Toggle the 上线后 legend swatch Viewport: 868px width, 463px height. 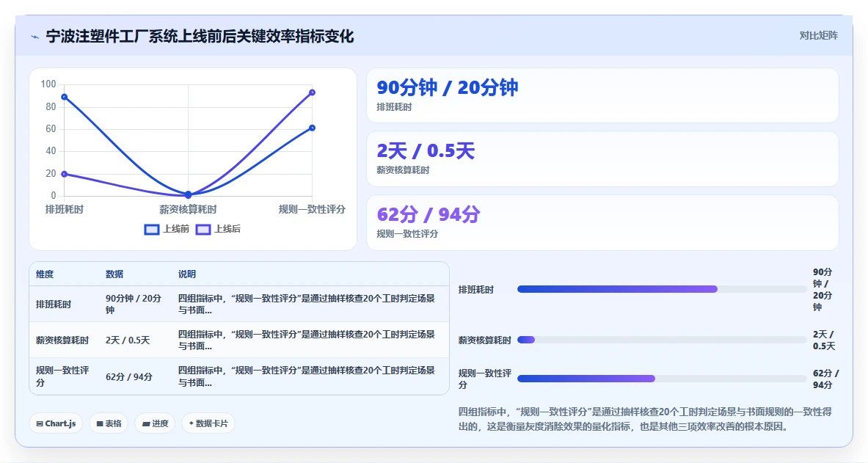coord(203,229)
